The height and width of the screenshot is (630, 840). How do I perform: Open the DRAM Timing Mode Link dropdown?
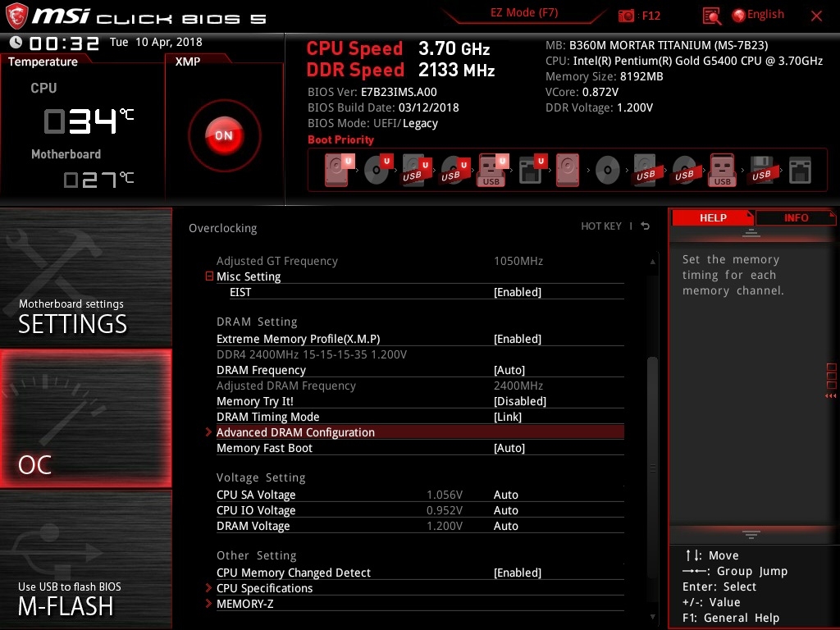pos(507,416)
